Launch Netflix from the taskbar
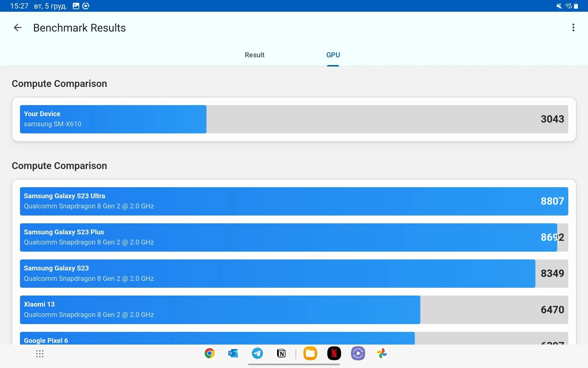 pos(334,353)
